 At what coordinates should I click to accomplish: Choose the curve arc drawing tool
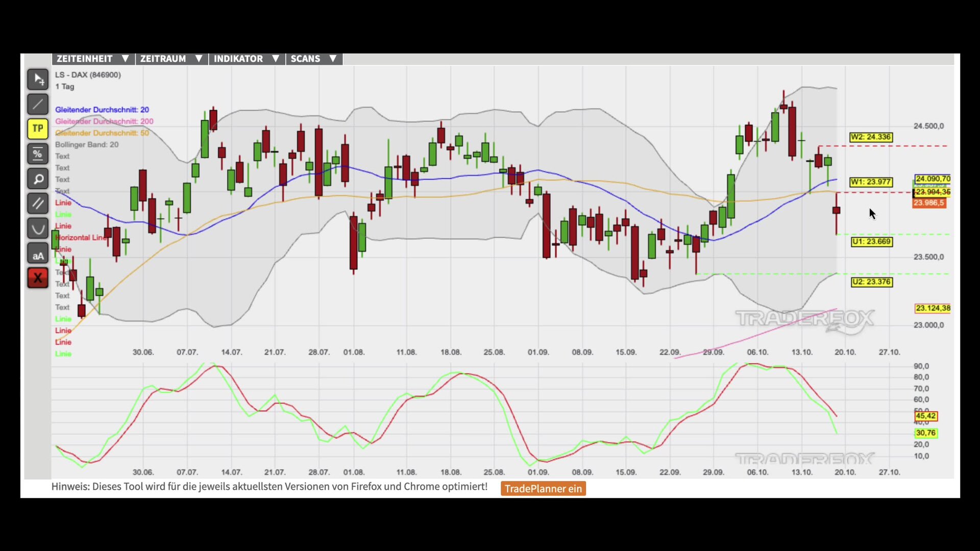38,229
